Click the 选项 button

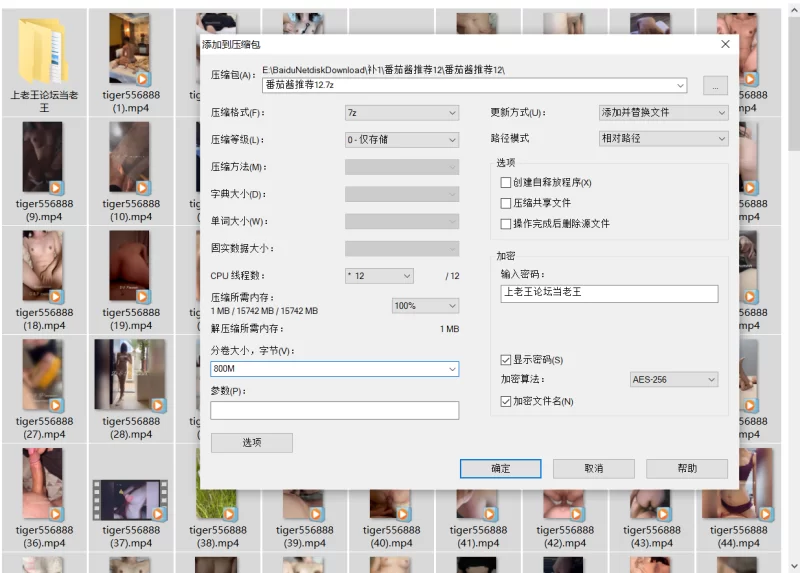pos(252,443)
